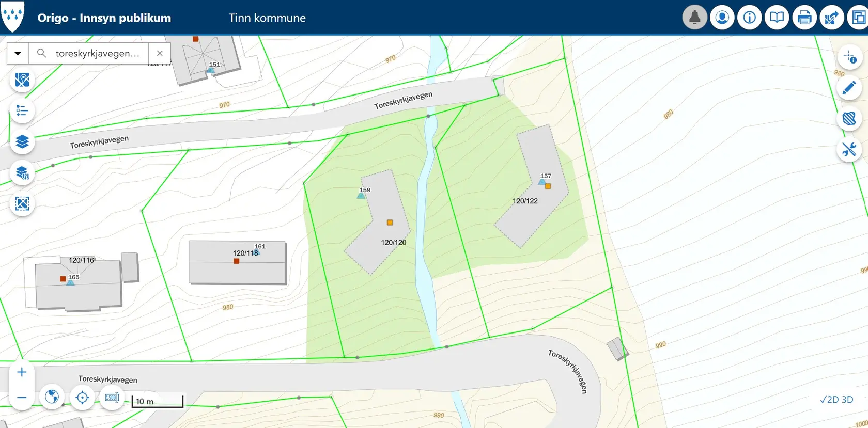
Task: Toggle the 2D 3D view switch
Action: (x=836, y=400)
